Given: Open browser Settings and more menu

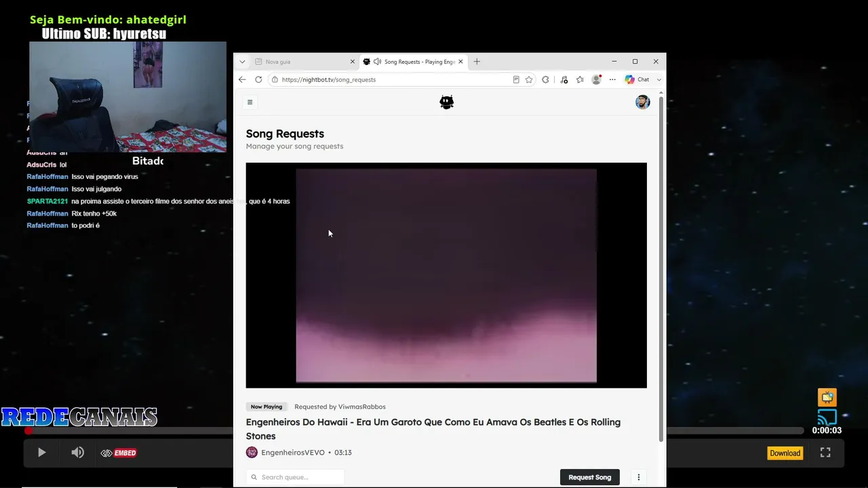Looking at the screenshot, I should click(612, 79).
